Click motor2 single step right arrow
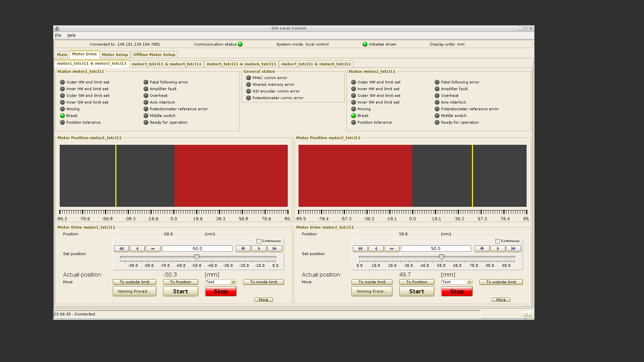The image size is (644, 362). [498, 249]
